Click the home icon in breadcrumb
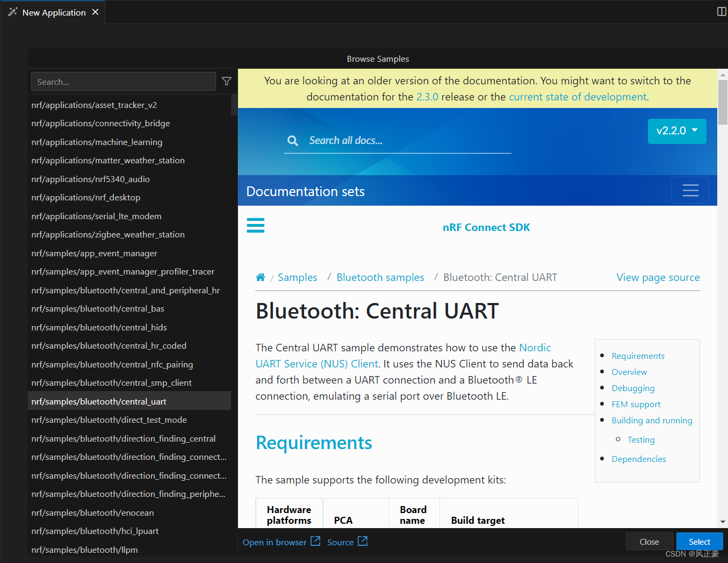 (261, 277)
